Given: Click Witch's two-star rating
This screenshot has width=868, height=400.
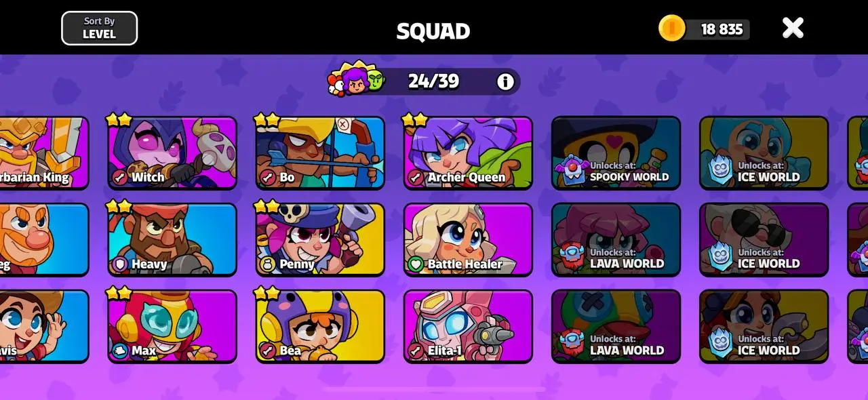Looking at the screenshot, I should tap(119, 120).
